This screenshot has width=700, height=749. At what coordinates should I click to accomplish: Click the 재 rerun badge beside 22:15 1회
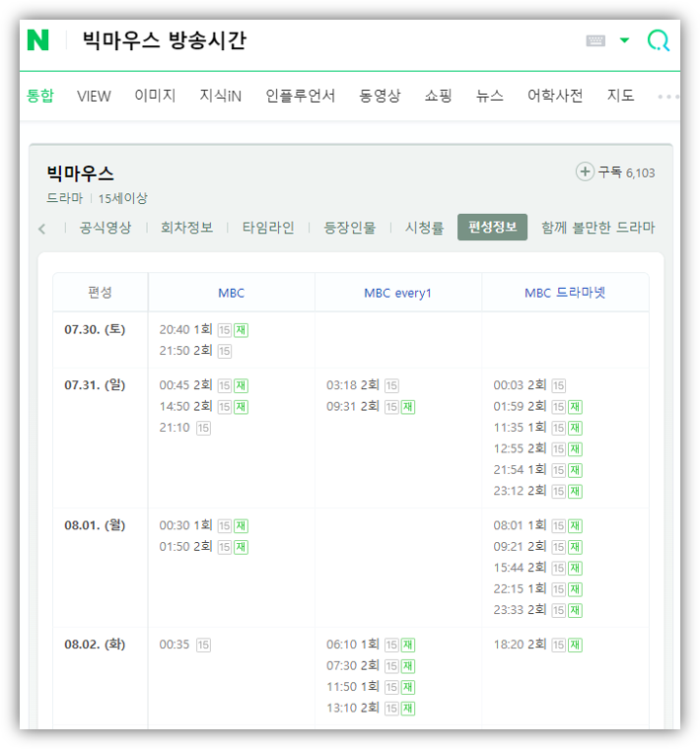click(x=575, y=589)
